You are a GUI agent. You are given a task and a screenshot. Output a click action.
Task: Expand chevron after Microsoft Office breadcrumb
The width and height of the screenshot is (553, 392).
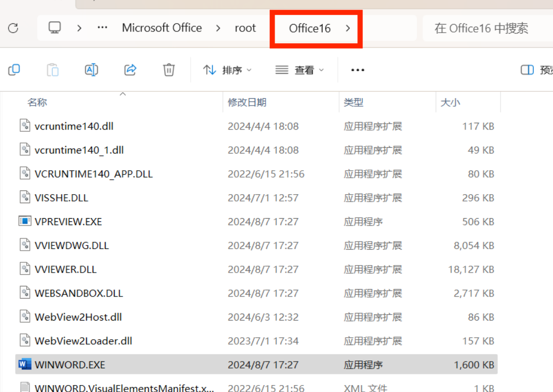pyautogui.click(x=218, y=28)
